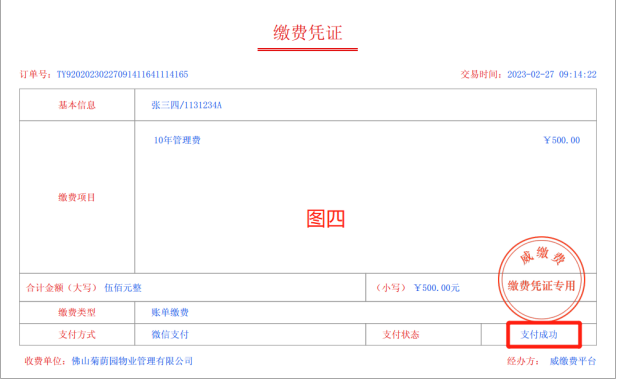Click the (小写) label
Image resolution: width=617 pixels, height=380 pixels.
(x=391, y=288)
